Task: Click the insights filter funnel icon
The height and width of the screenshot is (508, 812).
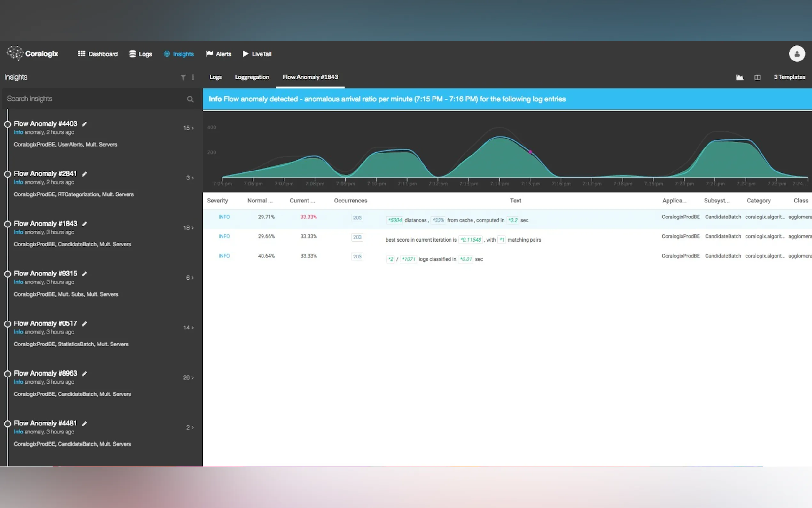Action: tap(183, 77)
